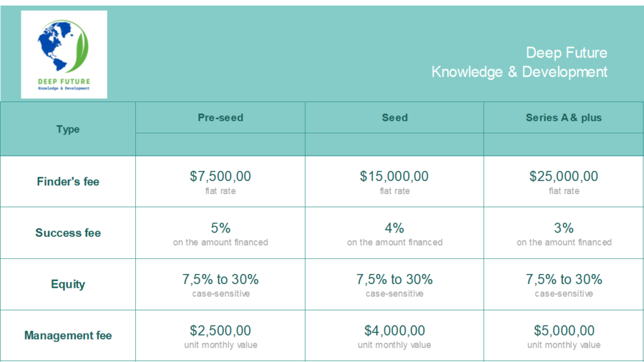Click the Deep Future globe logo

click(x=64, y=55)
